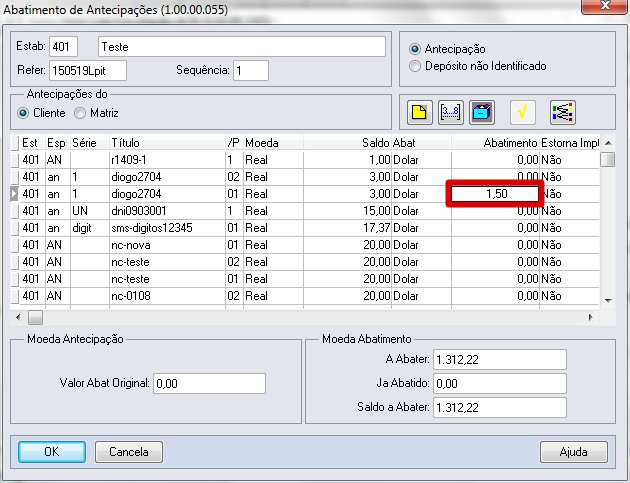630x483 pixels.
Task: Click the Valor Abat Original field
Action: click(209, 383)
